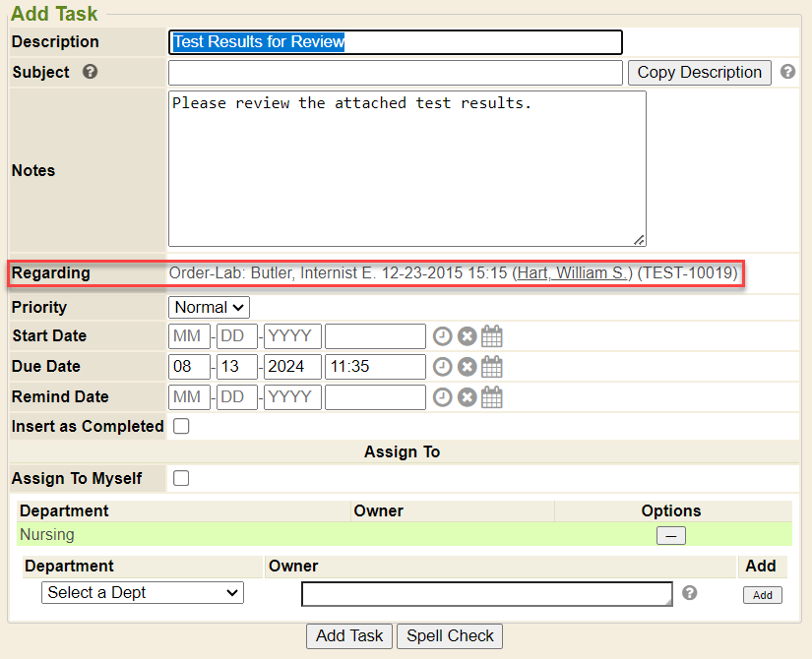Viewport: 812px width, 659px height.
Task: Set Due Date time with clock icon
Action: [443, 367]
